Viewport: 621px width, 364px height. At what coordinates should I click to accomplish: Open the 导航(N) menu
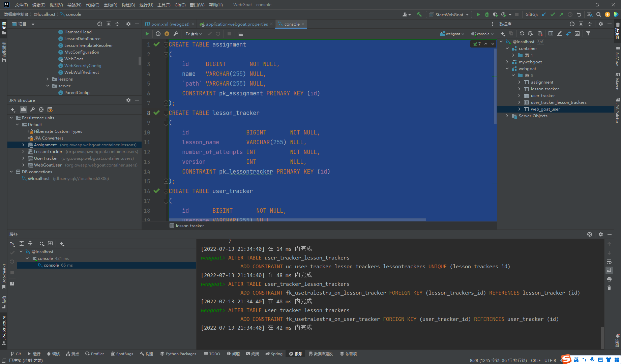point(74,5)
